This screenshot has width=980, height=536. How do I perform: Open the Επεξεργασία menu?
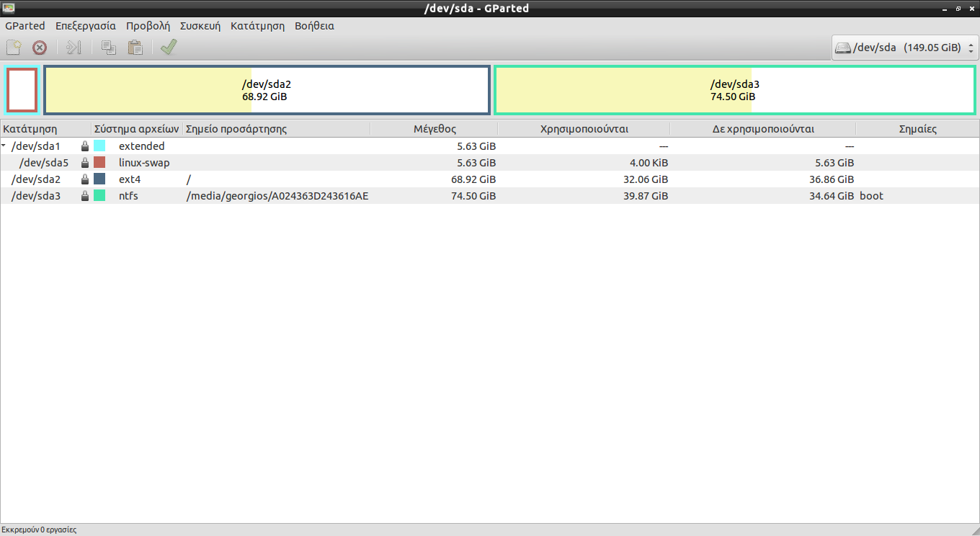tap(85, 26)
